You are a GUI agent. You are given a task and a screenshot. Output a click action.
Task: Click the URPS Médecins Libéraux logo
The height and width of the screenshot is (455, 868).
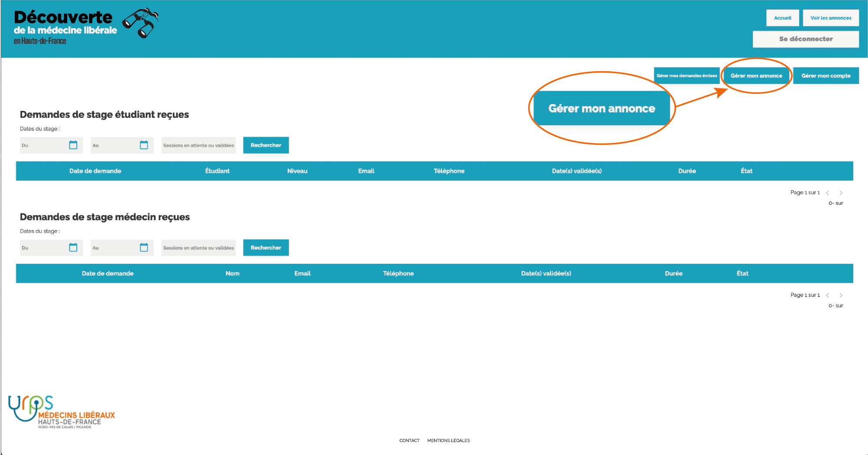click(61, 412)
